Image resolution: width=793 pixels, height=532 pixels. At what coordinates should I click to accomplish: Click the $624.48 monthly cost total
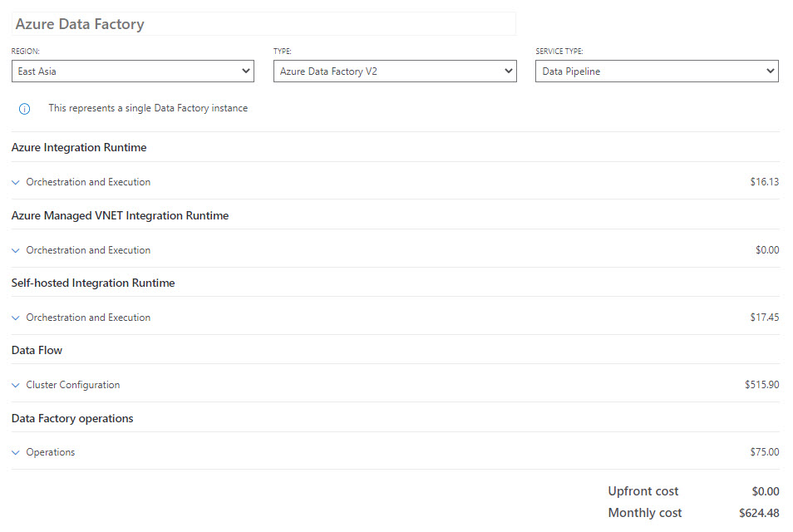759,513
